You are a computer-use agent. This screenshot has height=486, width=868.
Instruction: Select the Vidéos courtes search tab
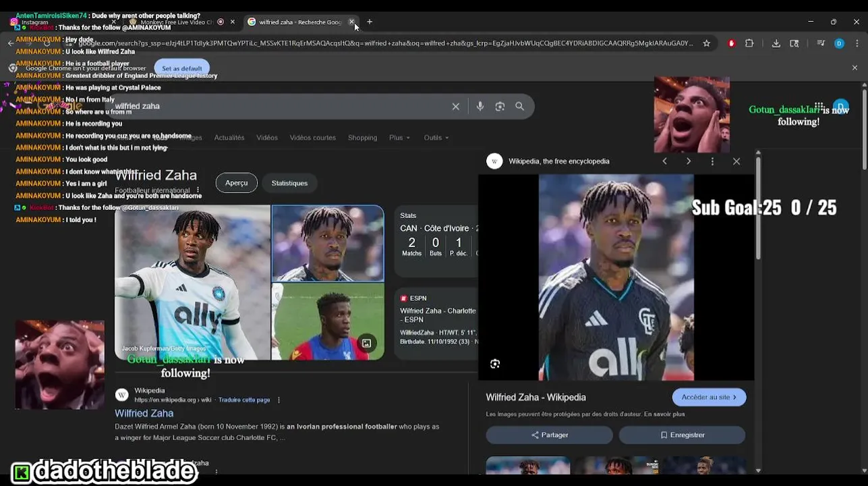coord(313,138)
